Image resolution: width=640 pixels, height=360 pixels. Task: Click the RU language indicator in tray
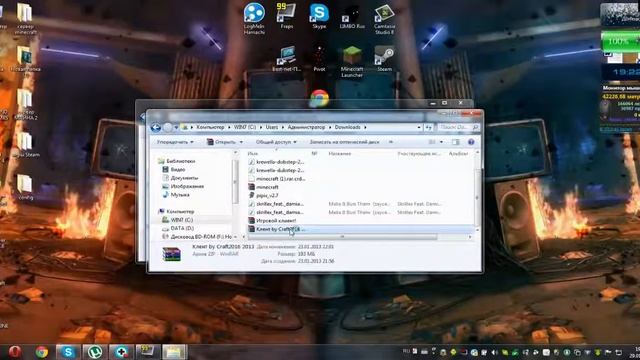(x=406, y=351)
